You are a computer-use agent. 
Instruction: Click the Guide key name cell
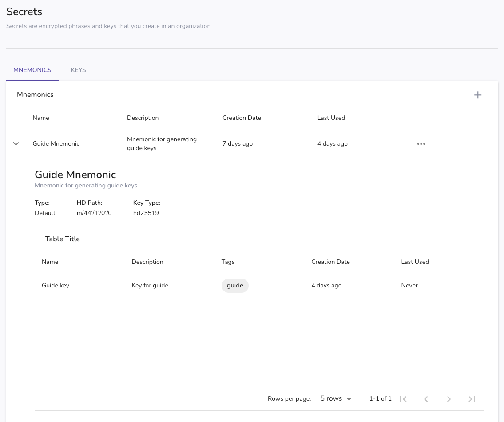click(56, 285)
